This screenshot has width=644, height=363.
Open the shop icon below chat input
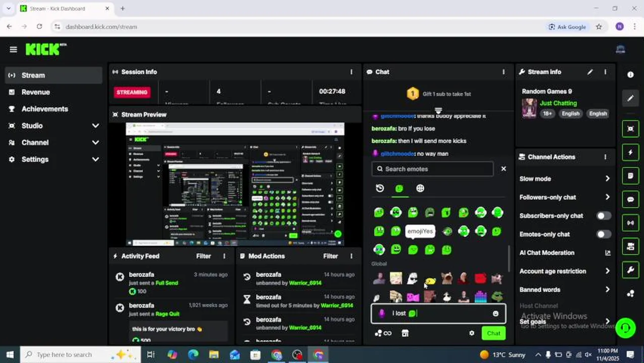405,333
